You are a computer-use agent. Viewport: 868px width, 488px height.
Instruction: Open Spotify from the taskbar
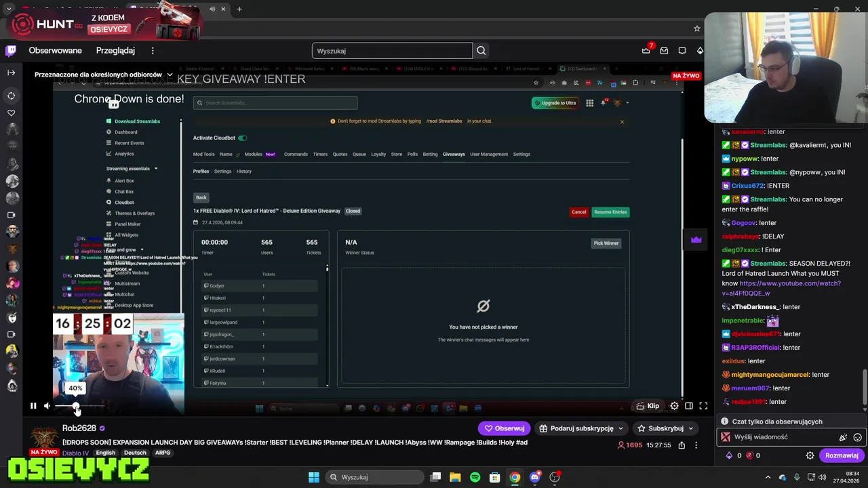click(x=475, y=477)
